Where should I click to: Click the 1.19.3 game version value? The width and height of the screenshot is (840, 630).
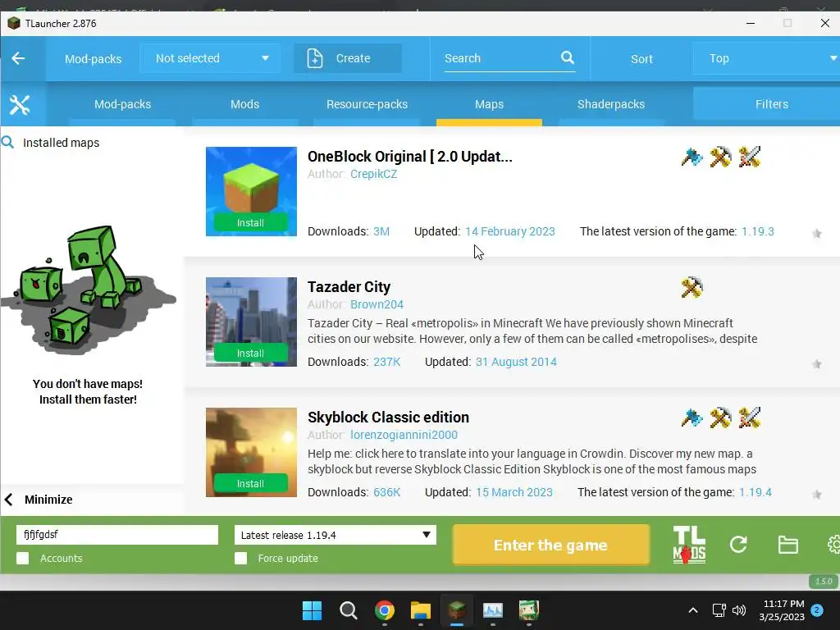(757, 231)
